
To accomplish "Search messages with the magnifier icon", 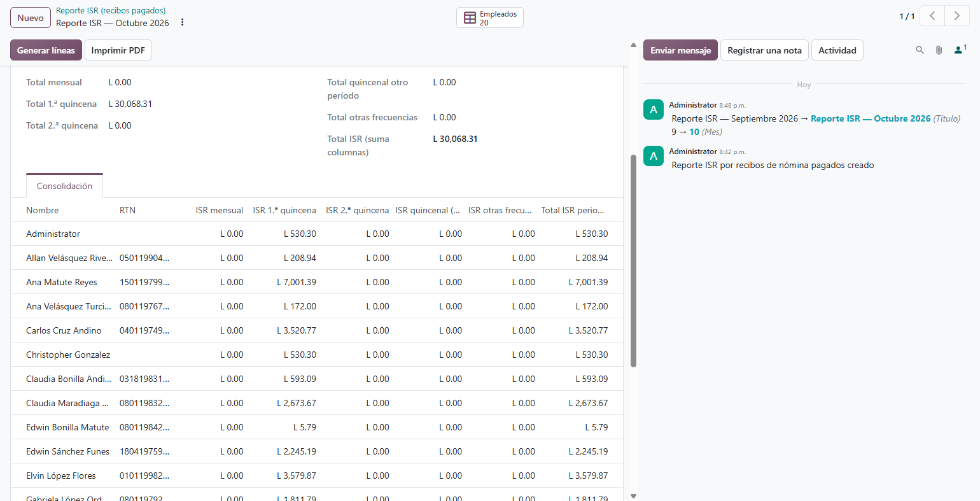I will tap(920, 50).
